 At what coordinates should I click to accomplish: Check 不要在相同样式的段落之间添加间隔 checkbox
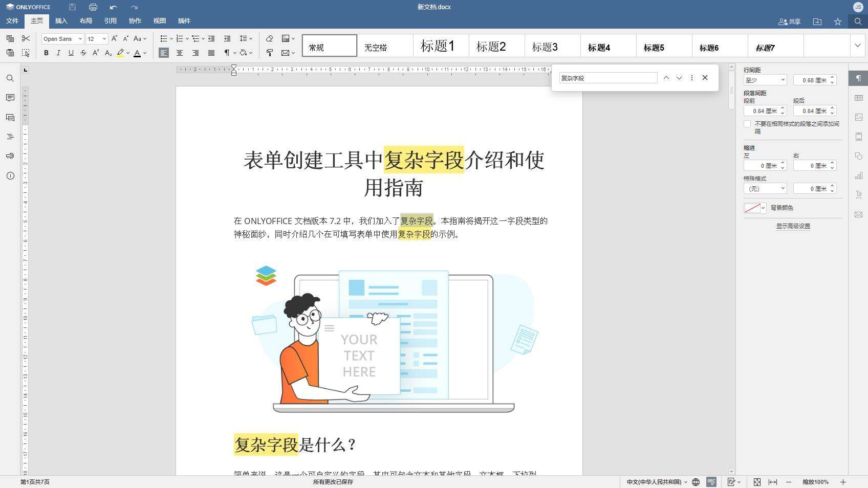point(747,124)
